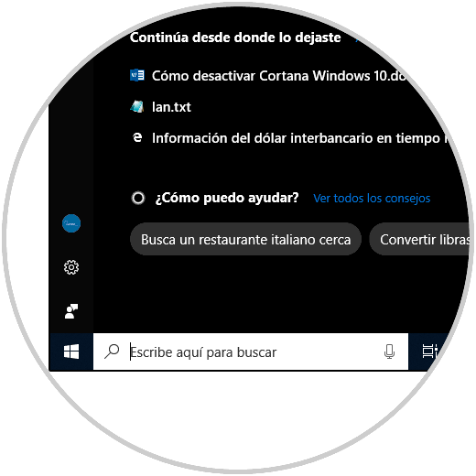Screen dimensions: 476x476
Task: Click the Word document icon
Action: click(137, 75)
